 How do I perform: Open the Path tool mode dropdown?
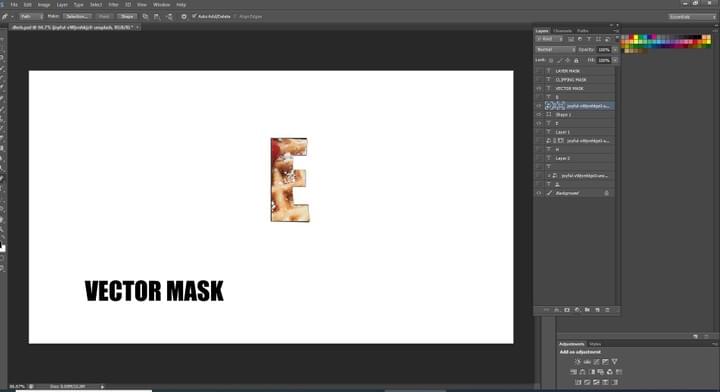click(x=30, y=17)
